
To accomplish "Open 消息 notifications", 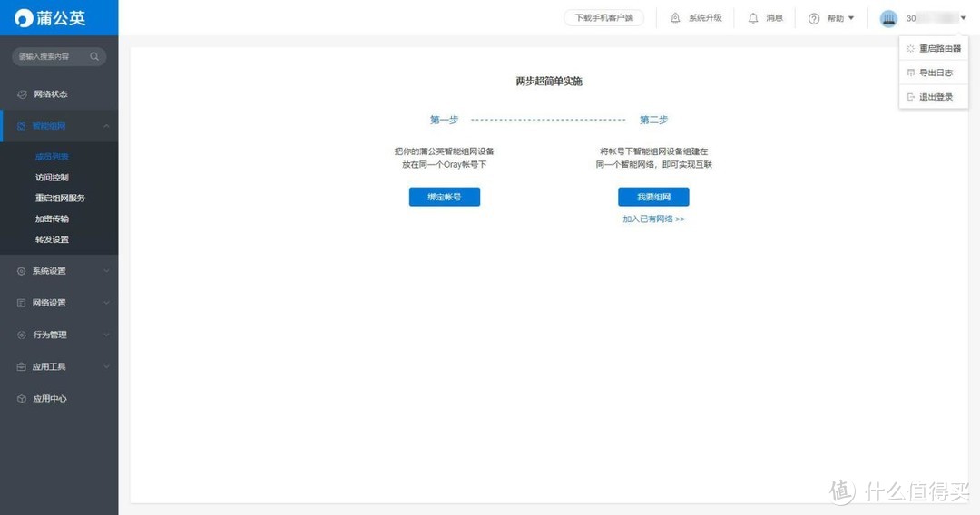I will [774, 18].
